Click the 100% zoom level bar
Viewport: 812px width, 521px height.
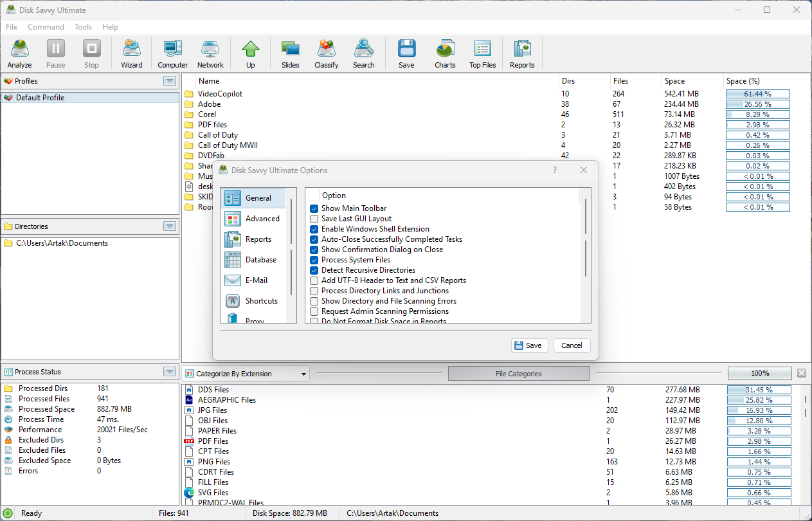click(x=759, y=374)
